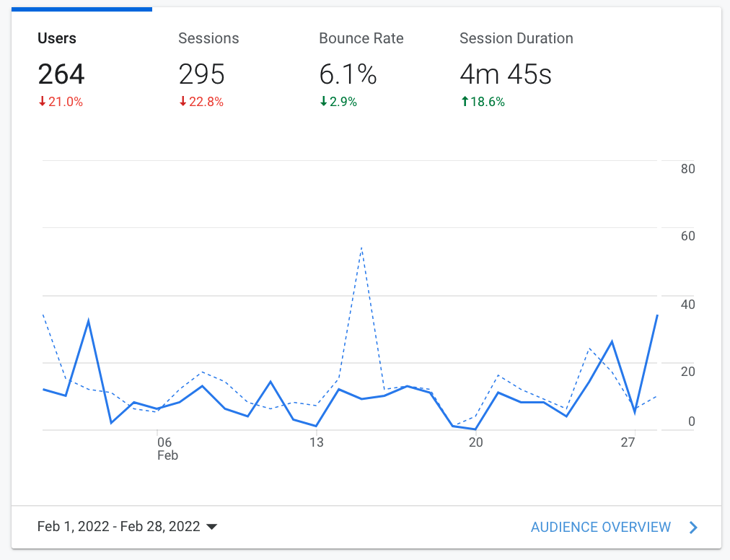Viewport: 730px width, 560px height.
Task: Click the chevron next to Audience Overview
Action: click(x=693, y=528)
